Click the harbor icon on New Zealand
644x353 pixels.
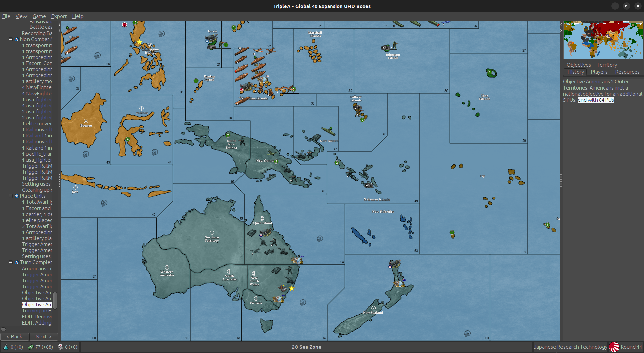point(399,284)
